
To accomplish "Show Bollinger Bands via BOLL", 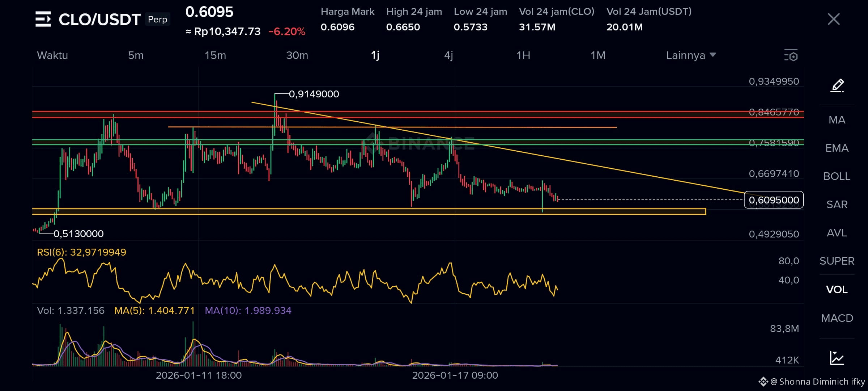I will tap(837, 176).
